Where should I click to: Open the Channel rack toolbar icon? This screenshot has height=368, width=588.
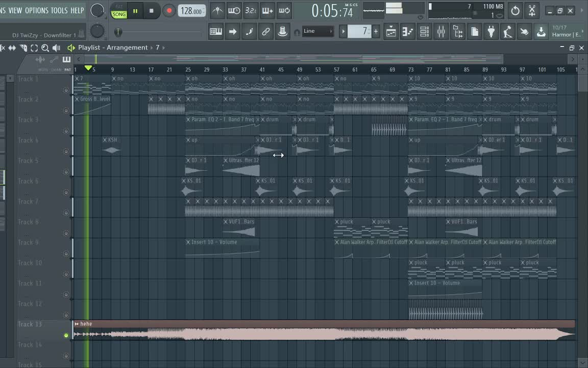point(424,32)
